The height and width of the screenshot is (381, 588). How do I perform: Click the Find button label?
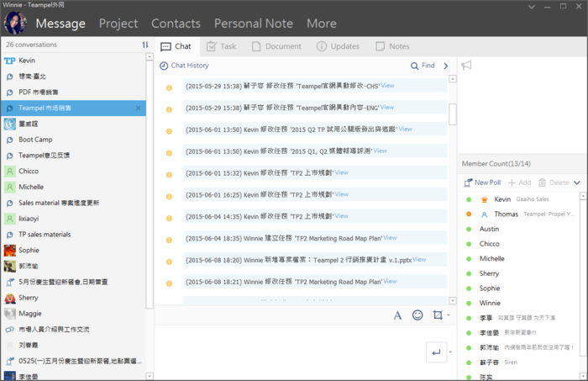(x=428, y=66)
